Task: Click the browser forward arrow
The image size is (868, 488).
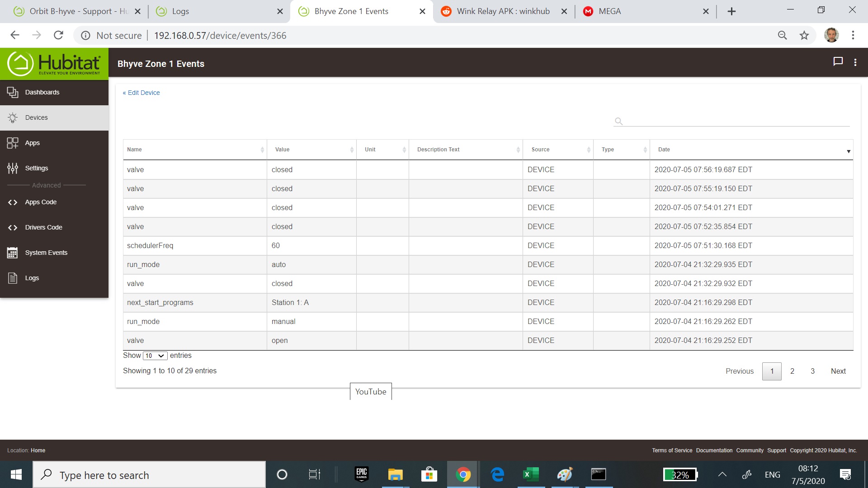Action: [37, 35]
